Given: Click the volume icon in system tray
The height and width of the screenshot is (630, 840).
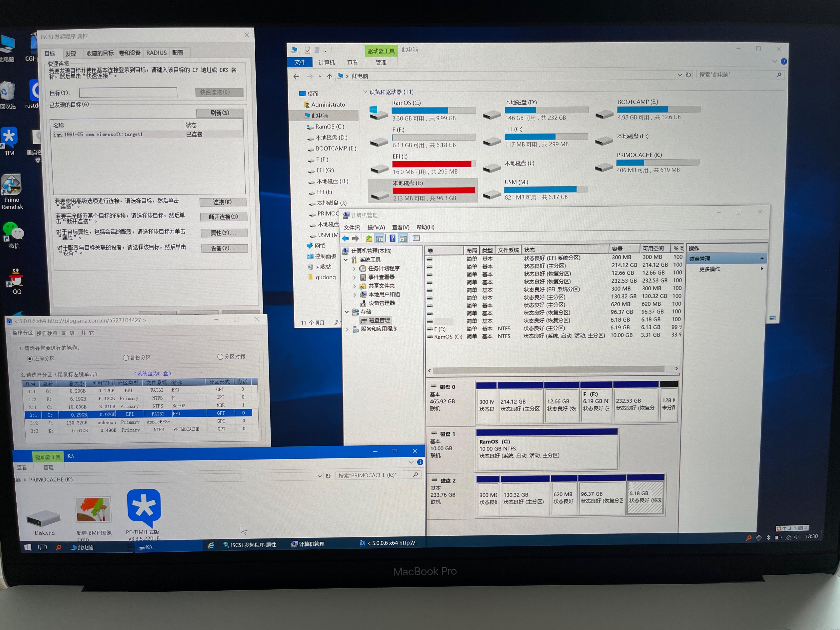Looking at the screenshot, I should 796,537.
